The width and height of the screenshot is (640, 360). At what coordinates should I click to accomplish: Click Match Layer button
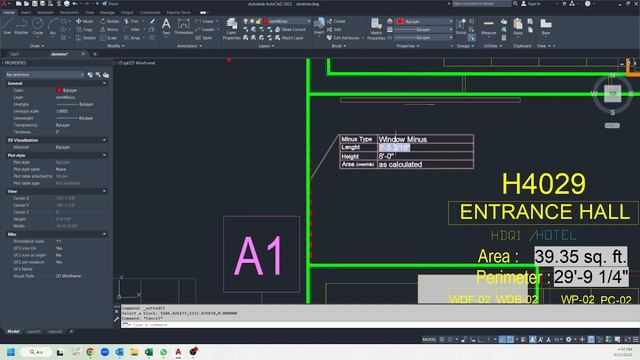(x=289, y=38)
